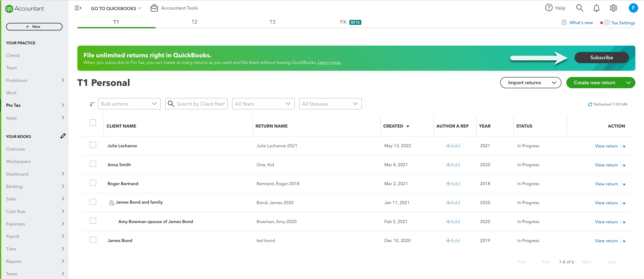Open the Tax Settings link
This screenshot has height=279, width=644.
tap(623, 23)
